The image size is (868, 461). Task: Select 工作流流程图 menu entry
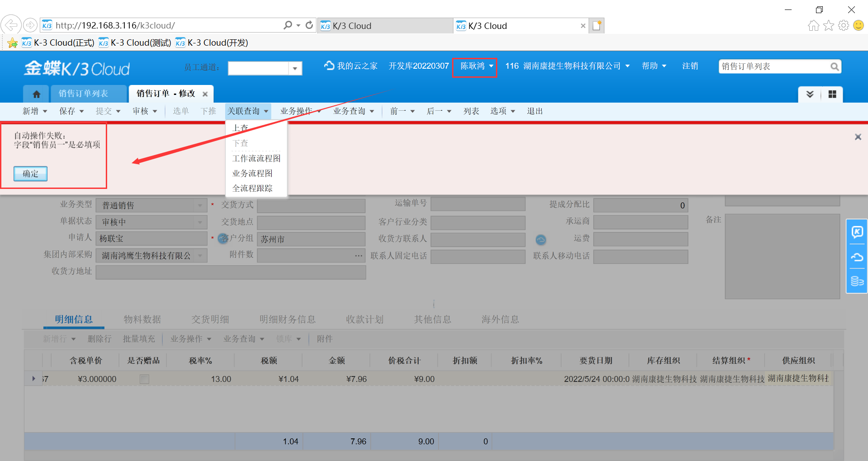[256, 159]
